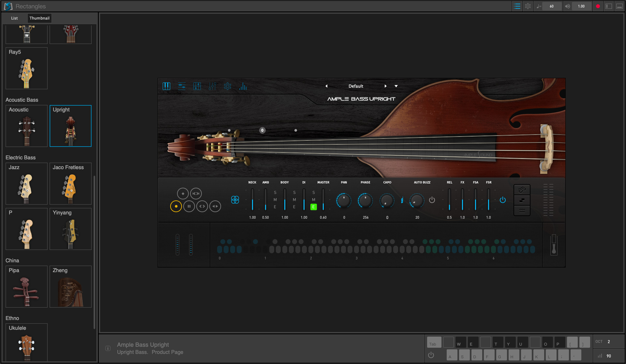Click the blue four-circle clover icon
Image resolution: width=626 pixels, height=364 pixels.
(235, 199)
